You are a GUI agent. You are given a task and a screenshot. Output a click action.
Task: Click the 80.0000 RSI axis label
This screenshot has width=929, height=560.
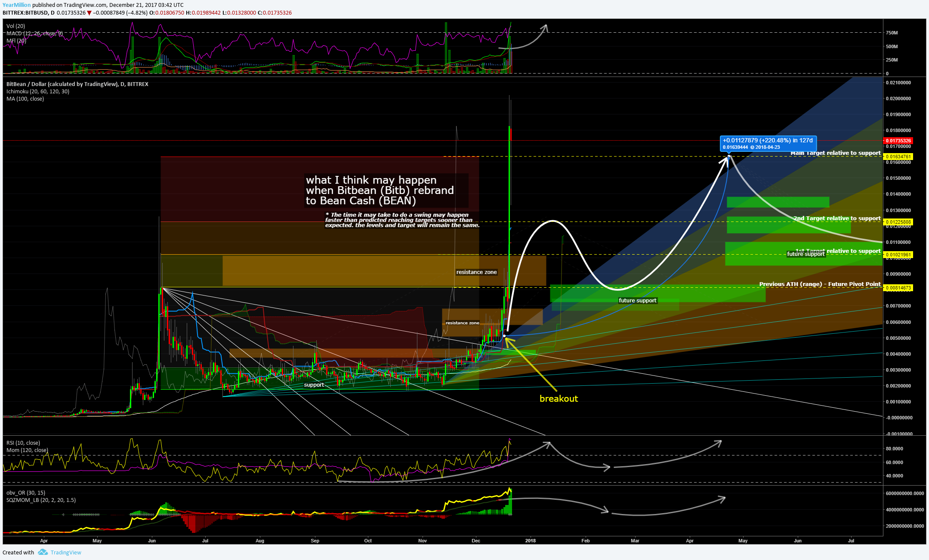894,449
